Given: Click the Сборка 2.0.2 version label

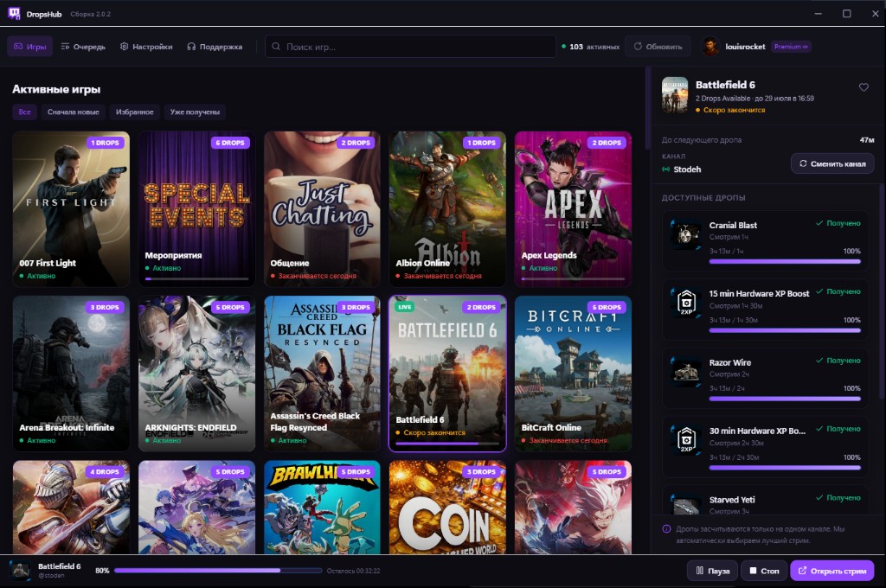Looking at the screenshot, I should 90,14.
